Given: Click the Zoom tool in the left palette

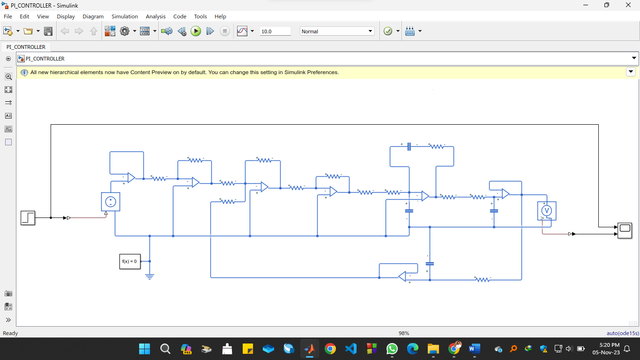Looking at the screenshot, I should pos(8,76).
